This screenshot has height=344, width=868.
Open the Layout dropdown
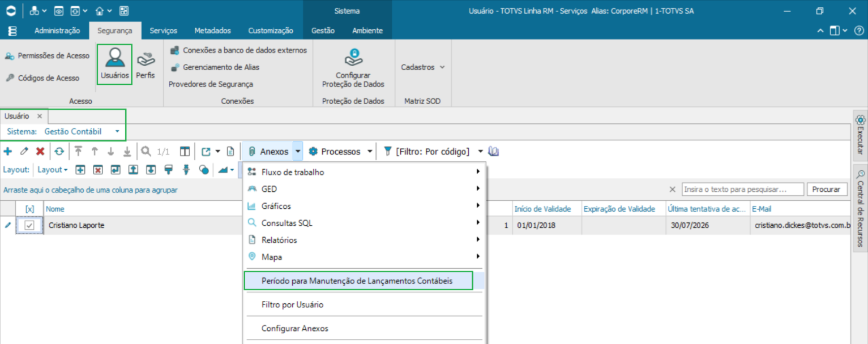pyautogui.click(x=53, y=169)
